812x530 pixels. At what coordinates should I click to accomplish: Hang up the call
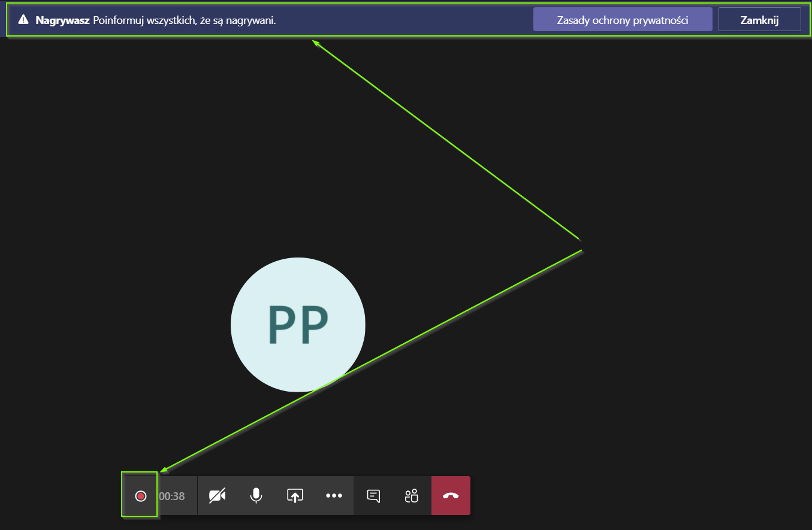(x=451, y=496)
